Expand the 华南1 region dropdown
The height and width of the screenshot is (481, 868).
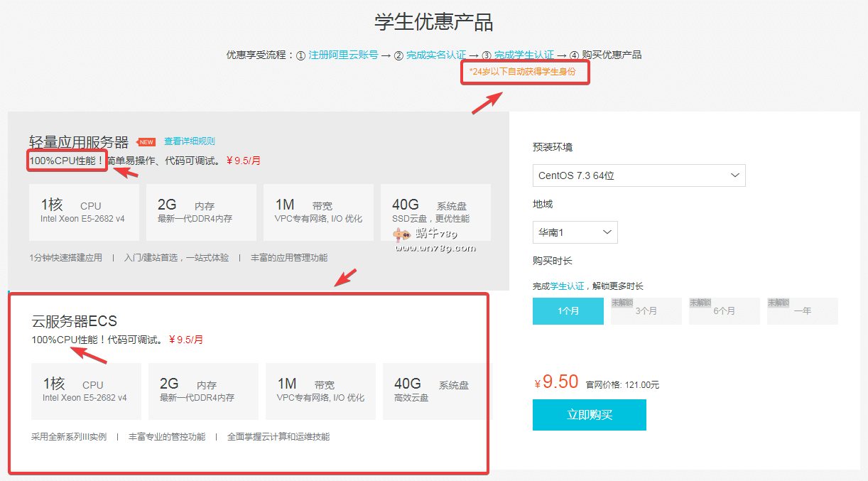(x=575, y=232)
